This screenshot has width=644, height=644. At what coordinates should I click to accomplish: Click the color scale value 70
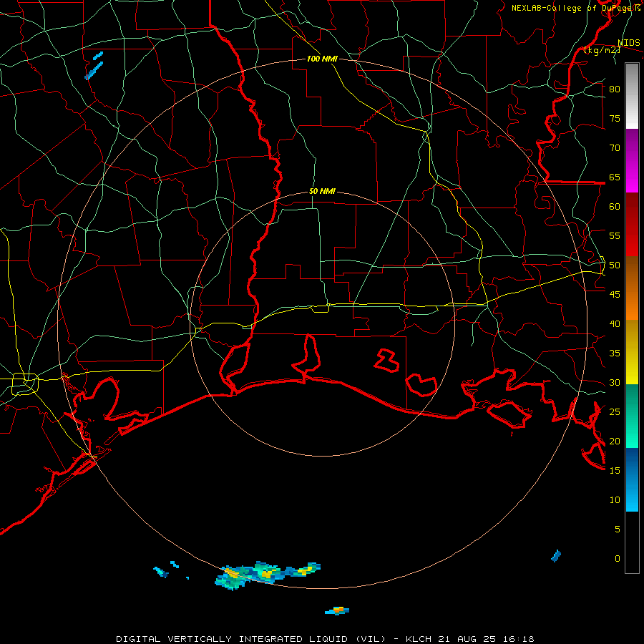(x=615, y=148)
